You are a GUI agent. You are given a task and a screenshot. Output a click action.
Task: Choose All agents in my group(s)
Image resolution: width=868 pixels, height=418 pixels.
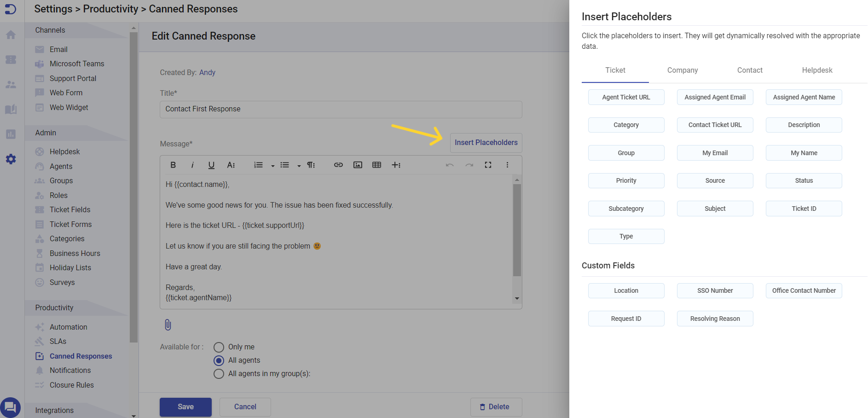[219, 373]
